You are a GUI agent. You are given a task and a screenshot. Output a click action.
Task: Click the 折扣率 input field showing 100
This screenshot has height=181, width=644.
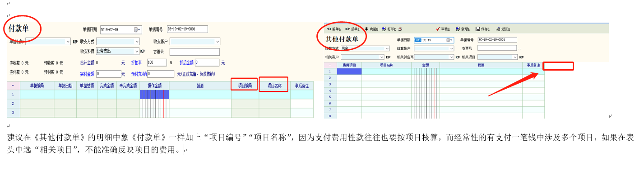click(x=157, y=62)
